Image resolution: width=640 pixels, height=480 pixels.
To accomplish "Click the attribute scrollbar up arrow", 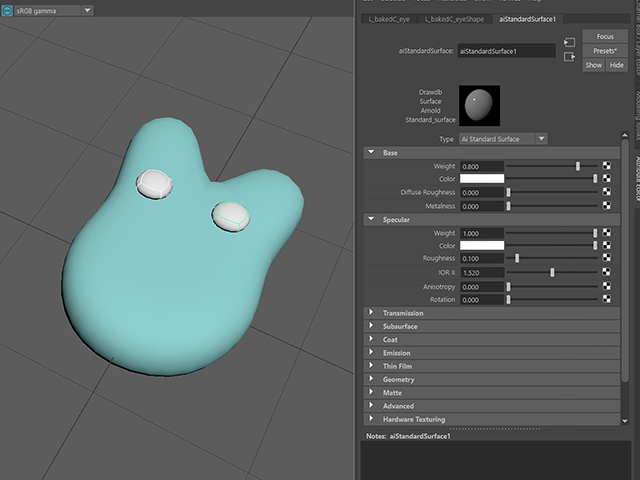I will (625, 135).
